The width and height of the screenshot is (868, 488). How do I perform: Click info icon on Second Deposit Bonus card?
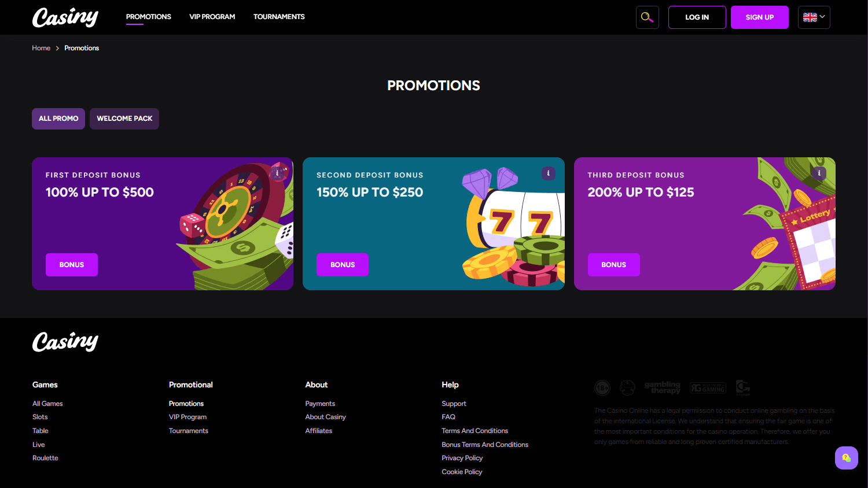(549, 173)
